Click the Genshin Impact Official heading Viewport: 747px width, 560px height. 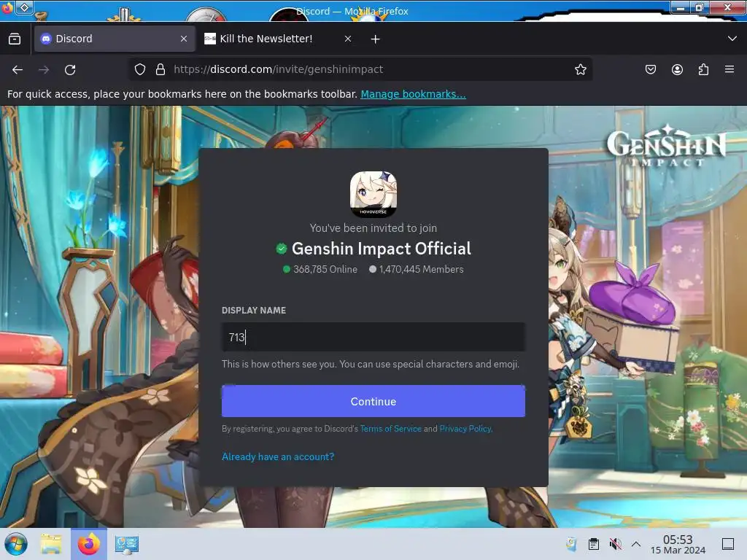pyautogui.click(x=381, y=249)
